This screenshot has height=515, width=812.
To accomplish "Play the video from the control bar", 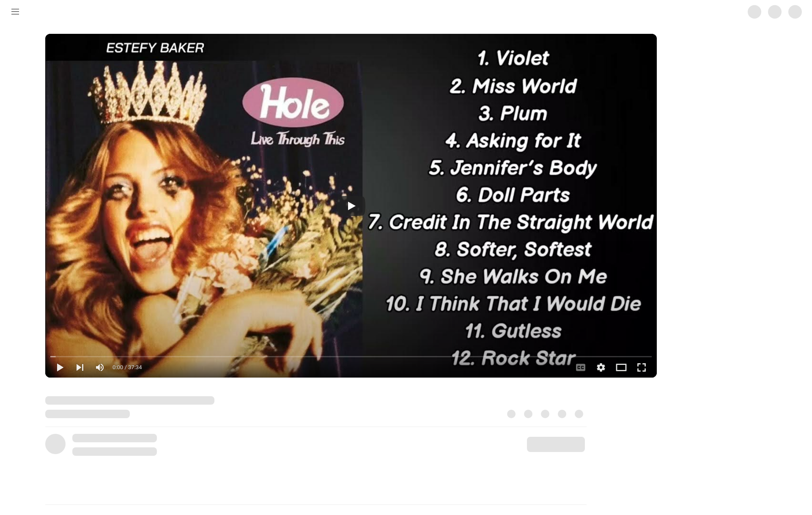I will tap(60, 367).
